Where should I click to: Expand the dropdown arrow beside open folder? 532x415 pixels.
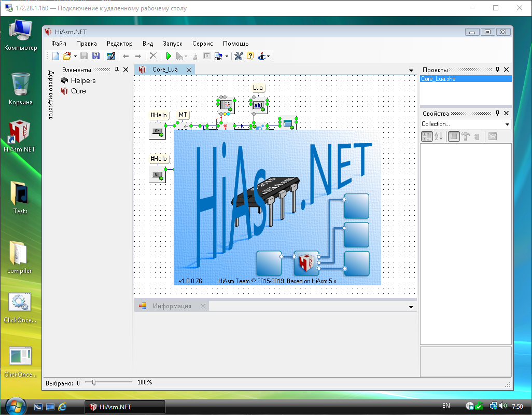75,56
